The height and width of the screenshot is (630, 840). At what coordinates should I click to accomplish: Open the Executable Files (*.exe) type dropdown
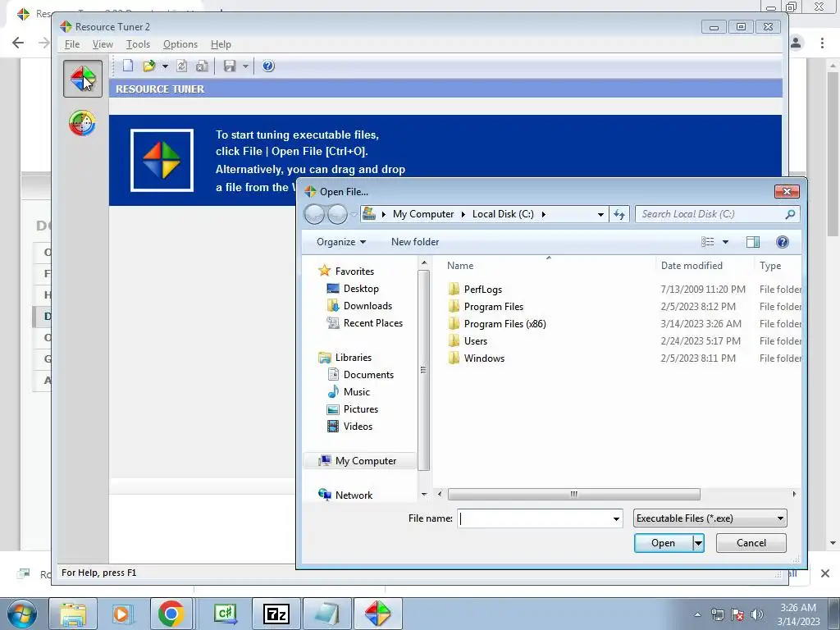(710, 518)
